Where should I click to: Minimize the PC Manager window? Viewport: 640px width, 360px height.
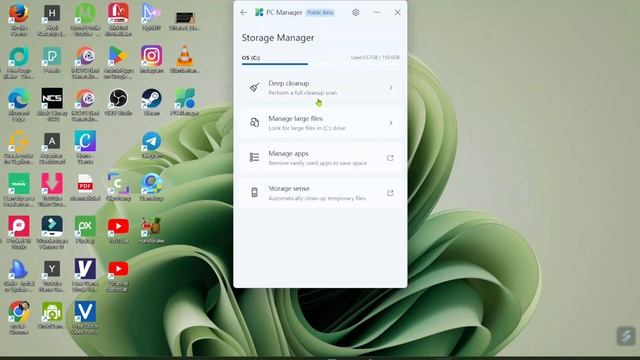(x=377, y=13)
